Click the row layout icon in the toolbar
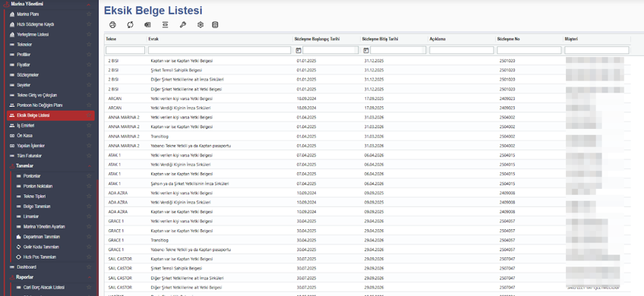The height and width of the screenshot is (296, 644). (x=165, y=24)
